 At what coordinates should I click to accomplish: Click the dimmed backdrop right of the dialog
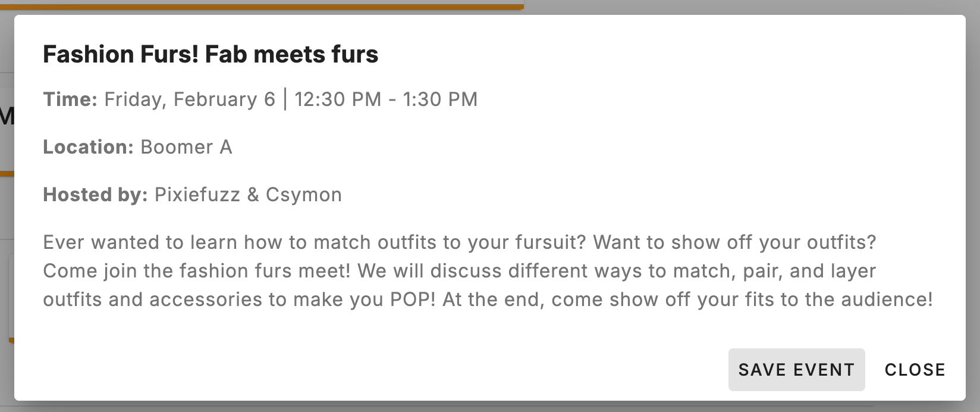tap(973, 208)
